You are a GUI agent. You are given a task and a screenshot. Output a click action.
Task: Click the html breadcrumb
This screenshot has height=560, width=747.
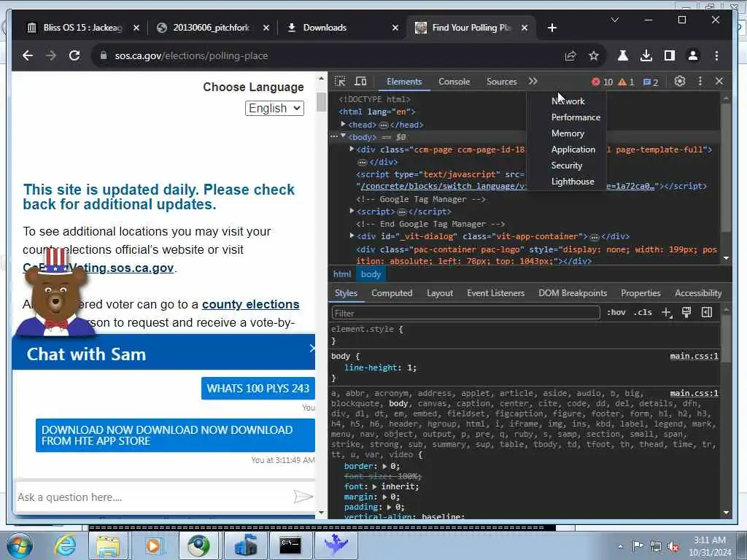pos(342,274)
